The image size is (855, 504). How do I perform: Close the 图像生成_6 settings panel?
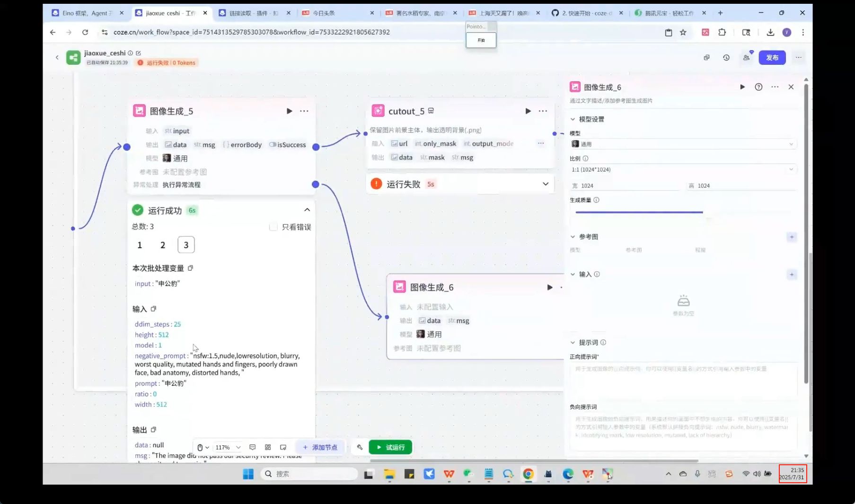791,87
